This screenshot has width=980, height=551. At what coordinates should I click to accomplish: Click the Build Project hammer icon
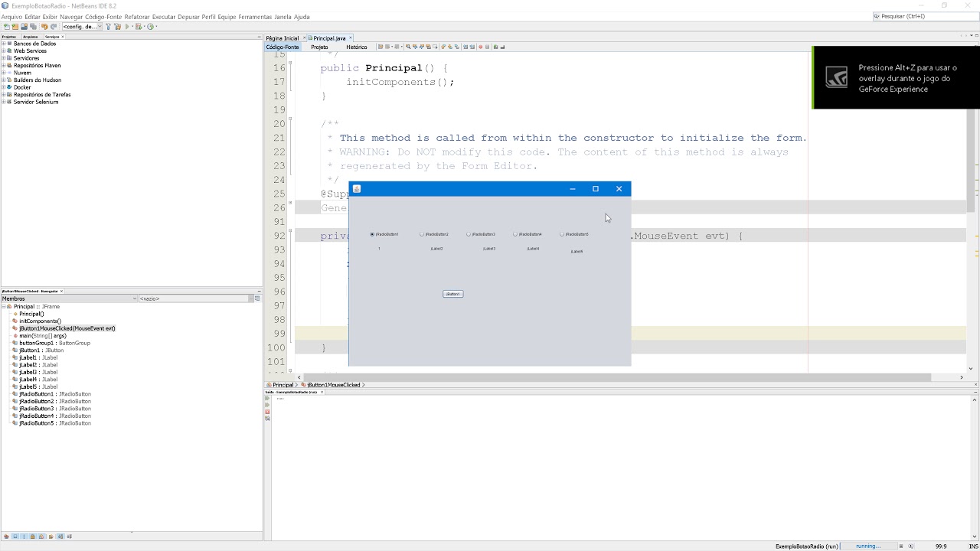pyautogui.click(x=108, y=27)
